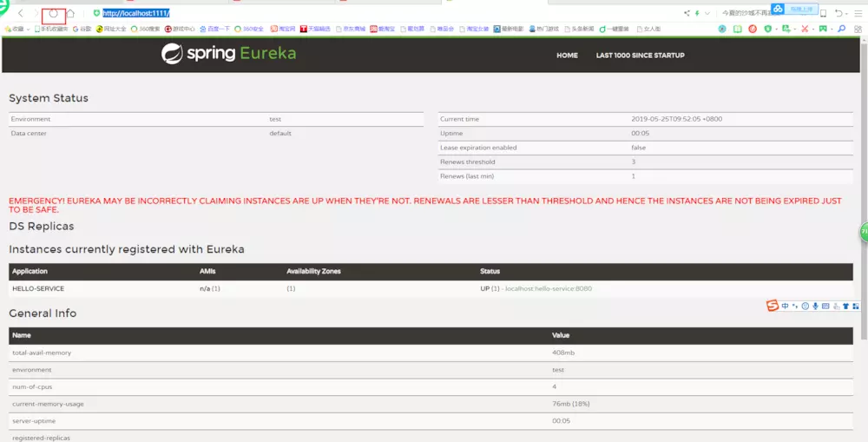The image size is (868, 442).
Task: Select the localhost:1111 address bar URL
Action: click(135, 13)
